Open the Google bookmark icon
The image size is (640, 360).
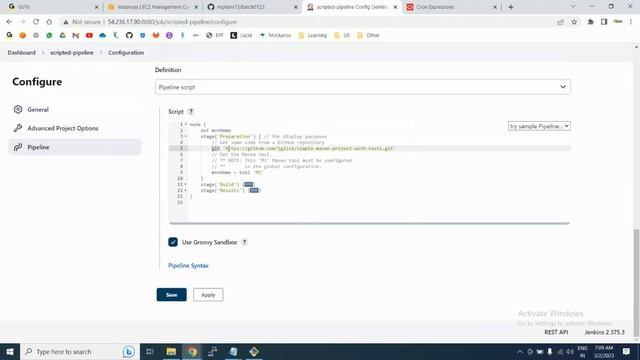pos(9,36)
